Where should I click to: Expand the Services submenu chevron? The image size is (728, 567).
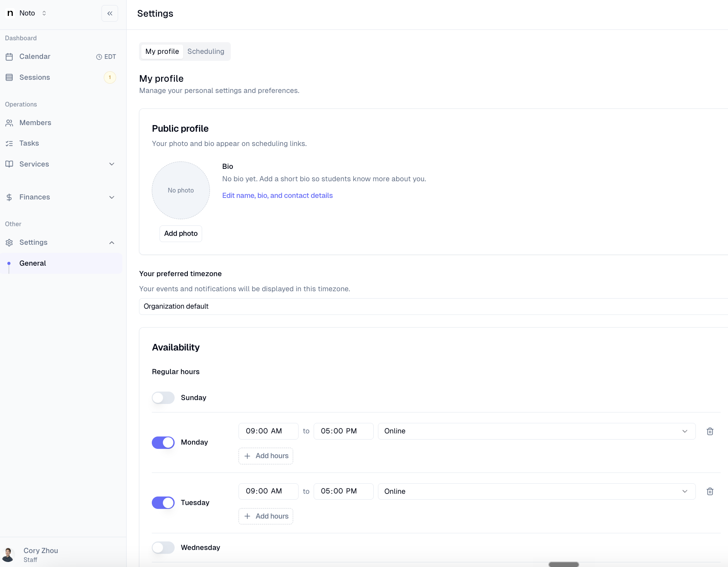coord(112,164)
